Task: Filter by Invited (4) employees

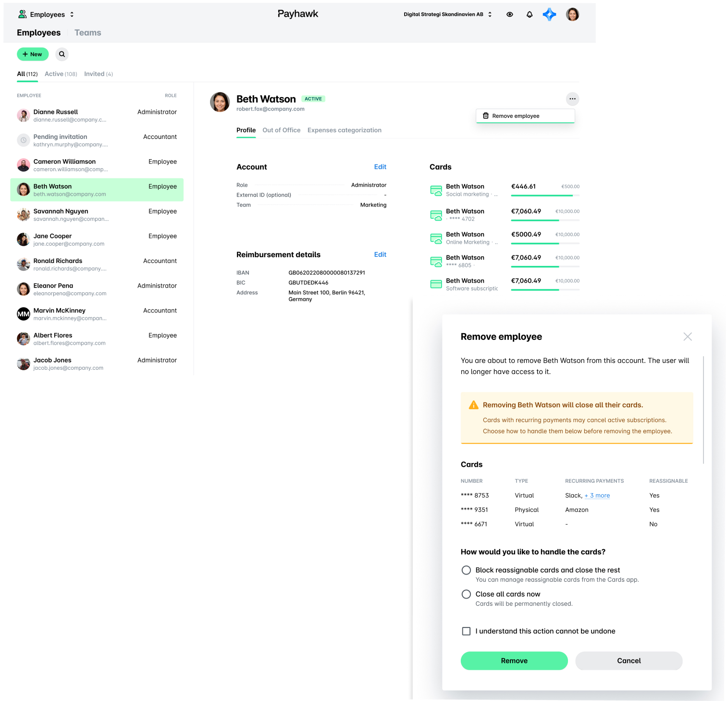Action: click(x=99, y=74)
